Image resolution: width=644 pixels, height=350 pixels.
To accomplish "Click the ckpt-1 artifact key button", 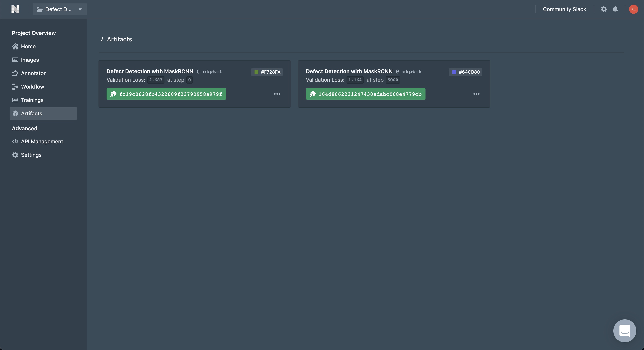I will (166, 94).
